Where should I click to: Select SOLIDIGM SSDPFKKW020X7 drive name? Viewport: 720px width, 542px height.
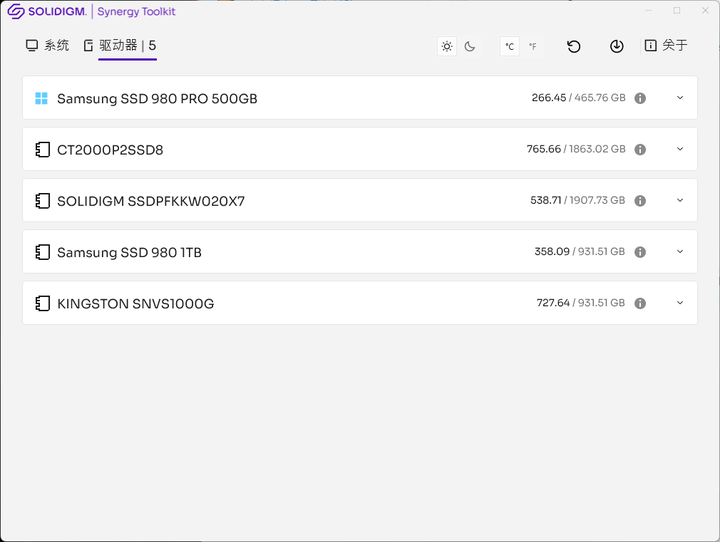pos(151,201)
